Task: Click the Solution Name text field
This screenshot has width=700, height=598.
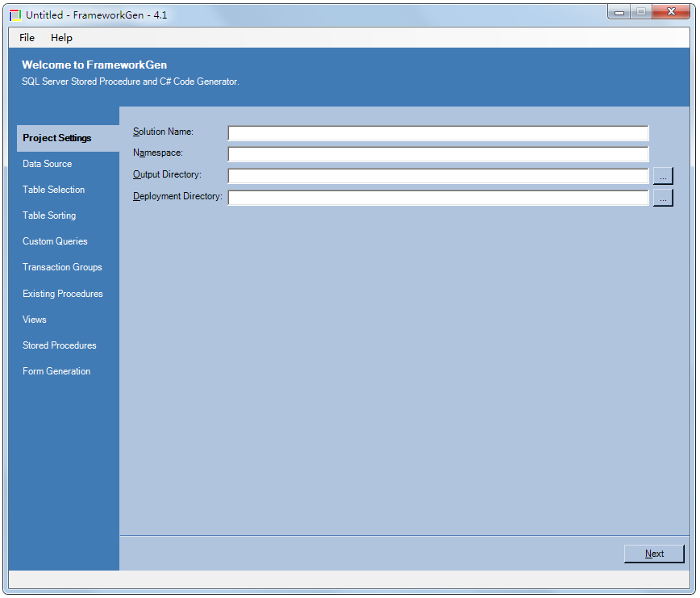Action: (438, 133)
